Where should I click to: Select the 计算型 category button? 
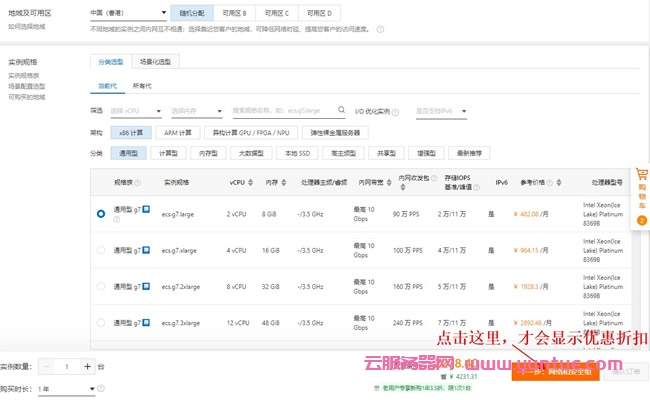[x=168, y=153]
